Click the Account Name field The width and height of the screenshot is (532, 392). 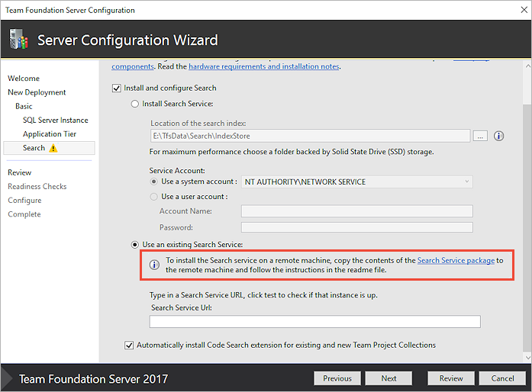point(357,211)
